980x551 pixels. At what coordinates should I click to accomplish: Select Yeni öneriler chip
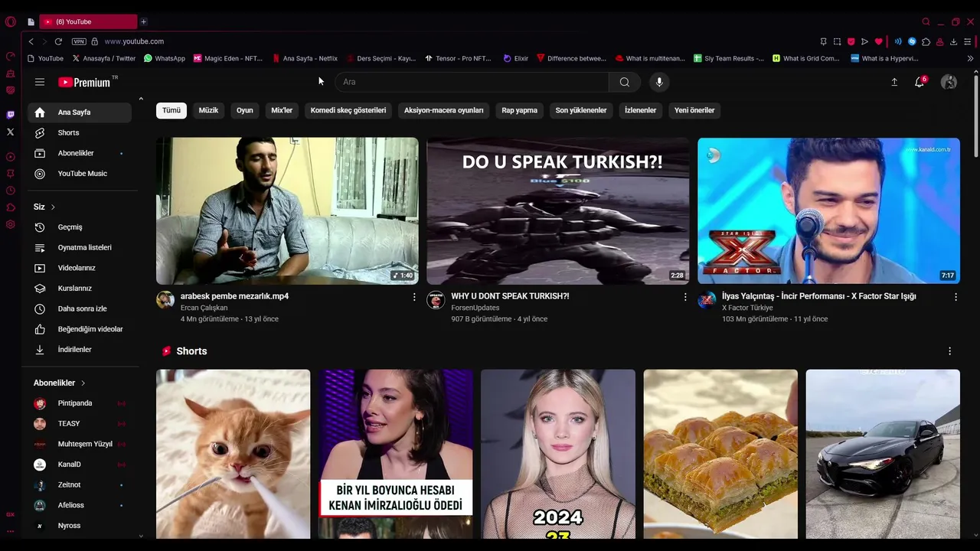[x=694, y=110]
